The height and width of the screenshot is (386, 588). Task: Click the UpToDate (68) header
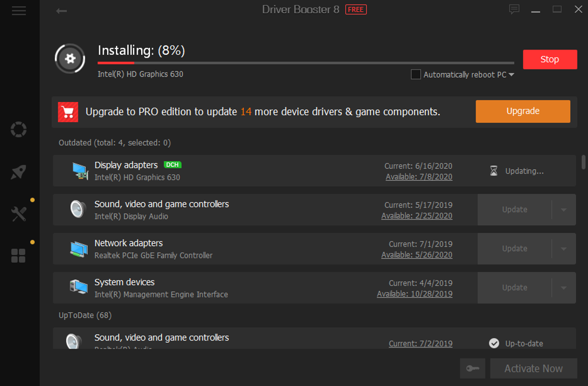click(85, 315)
